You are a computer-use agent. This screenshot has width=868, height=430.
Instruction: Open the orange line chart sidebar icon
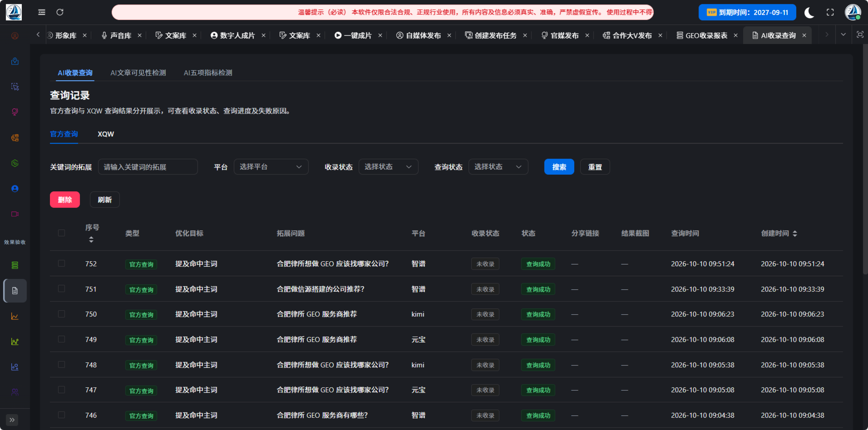(x=15, y=316)
